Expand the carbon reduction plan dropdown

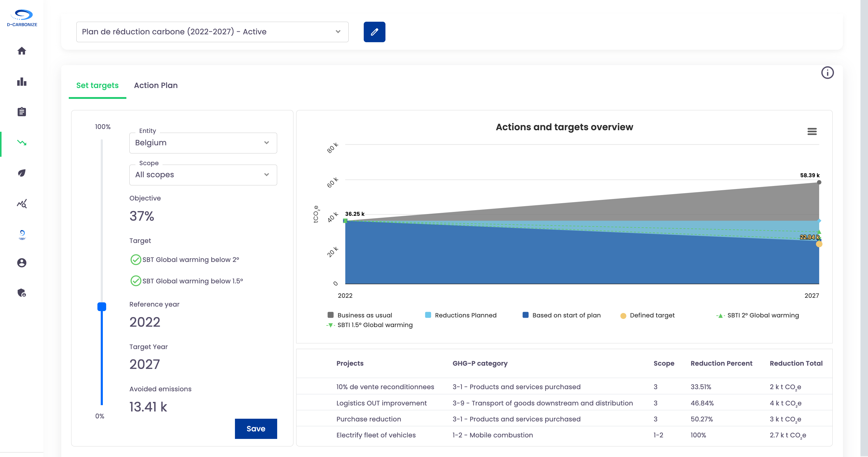212,32
